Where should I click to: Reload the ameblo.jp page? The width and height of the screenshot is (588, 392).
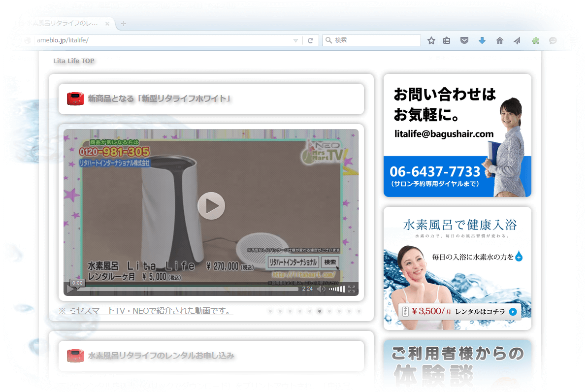click(311, 40)
